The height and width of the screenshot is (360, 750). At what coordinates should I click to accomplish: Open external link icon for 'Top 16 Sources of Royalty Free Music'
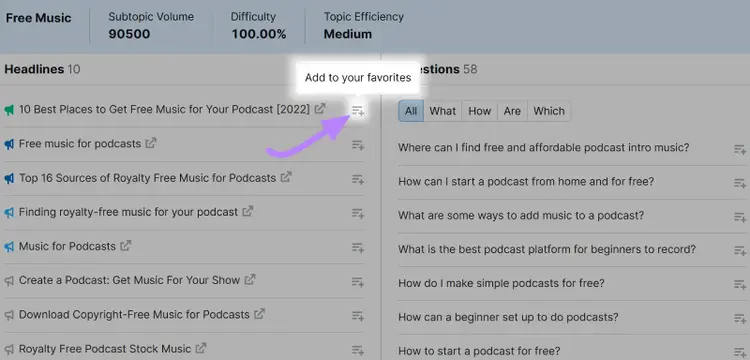point(286,177)
